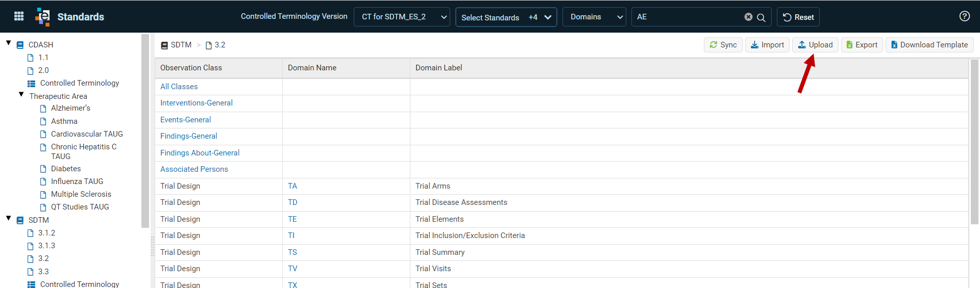Click the Reset button

pyautogui.click(x=798, y=17)
